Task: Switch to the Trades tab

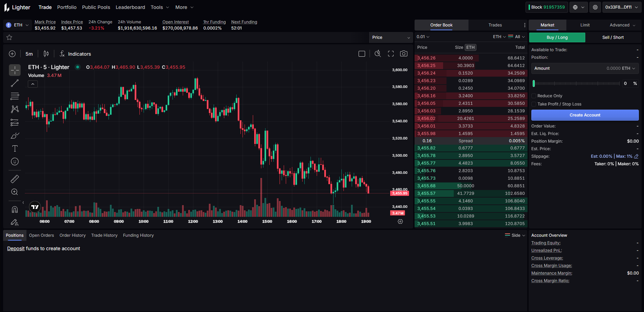Action: (x=495, y=25)
